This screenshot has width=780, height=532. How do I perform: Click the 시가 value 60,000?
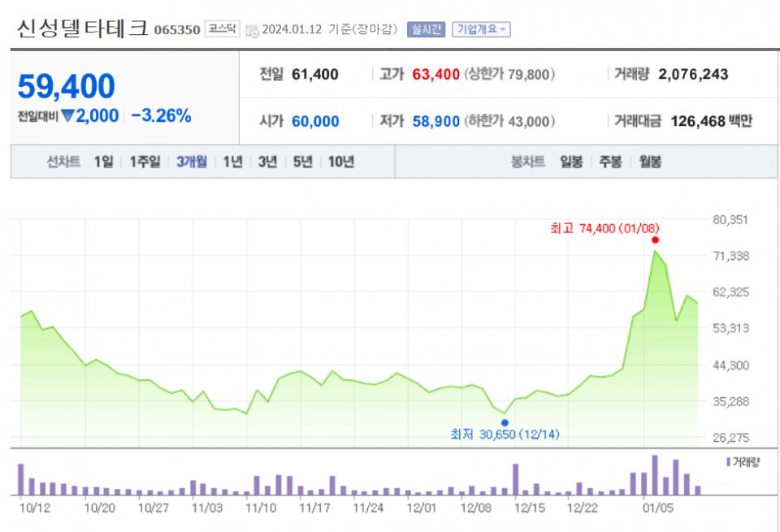tap(315, 121)
